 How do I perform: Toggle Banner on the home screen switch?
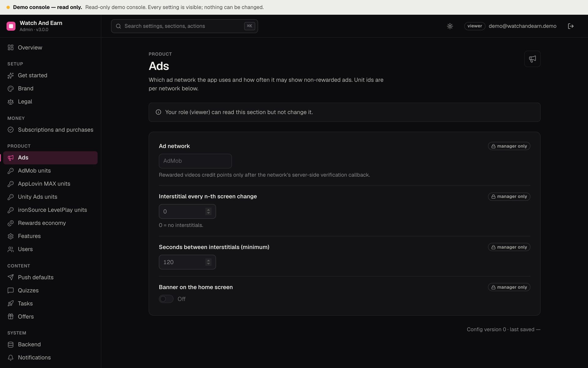point(166,299)
